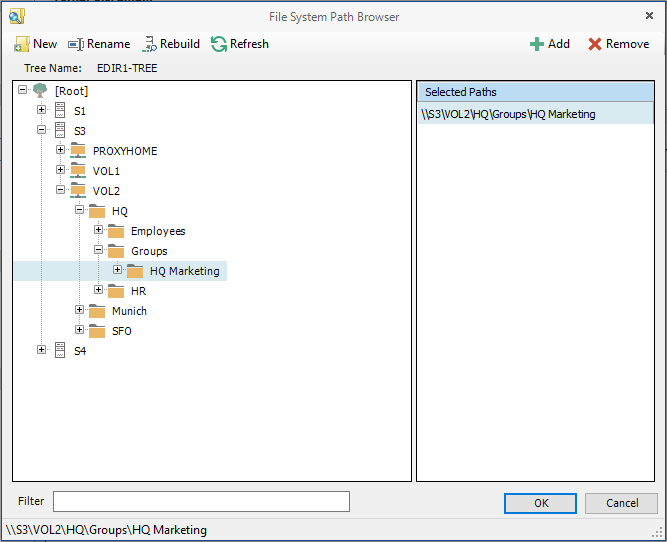This screenshot has width=667, height=542.
Task: Click the Employees folder icon
Action: point(116,231)
